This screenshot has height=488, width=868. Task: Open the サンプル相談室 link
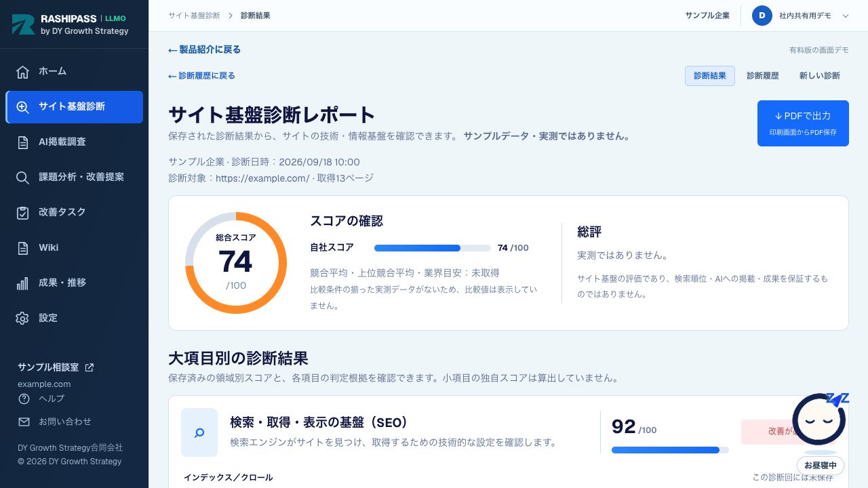(56, 367)
